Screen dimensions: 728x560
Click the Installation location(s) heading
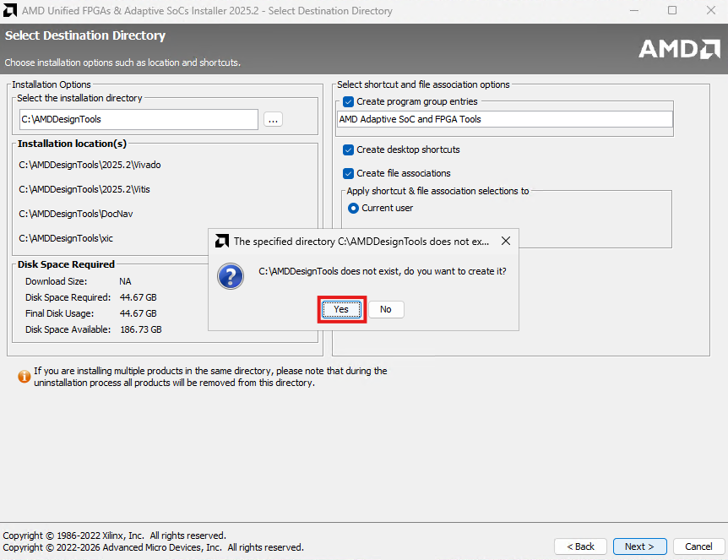click(x=72, y=144)
